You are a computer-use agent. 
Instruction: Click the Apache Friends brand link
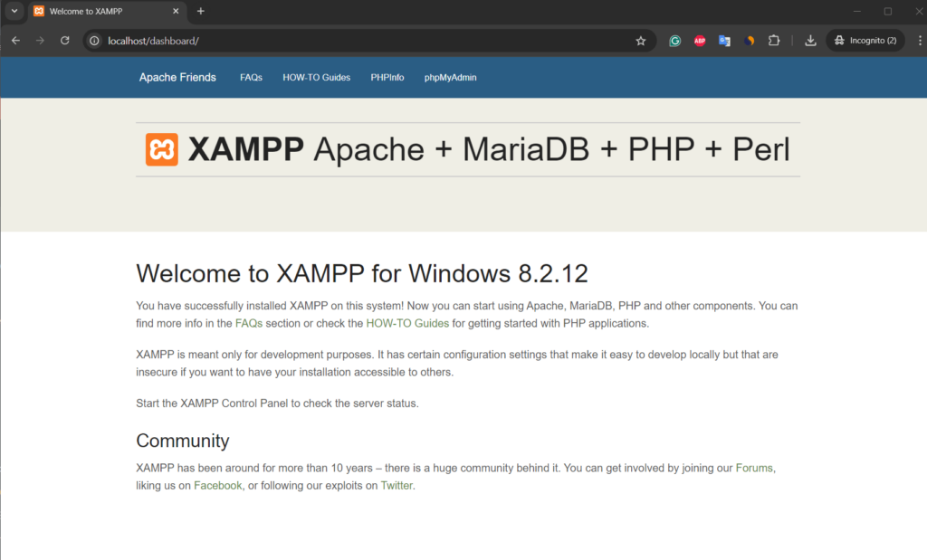(x=177, y=78)
